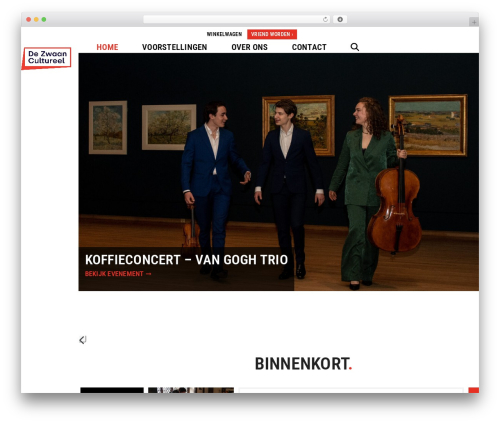The image size is (500, 423).
Task: Open Koffieconcert – Van Gogh Trio title
Action: click(186, 260)
